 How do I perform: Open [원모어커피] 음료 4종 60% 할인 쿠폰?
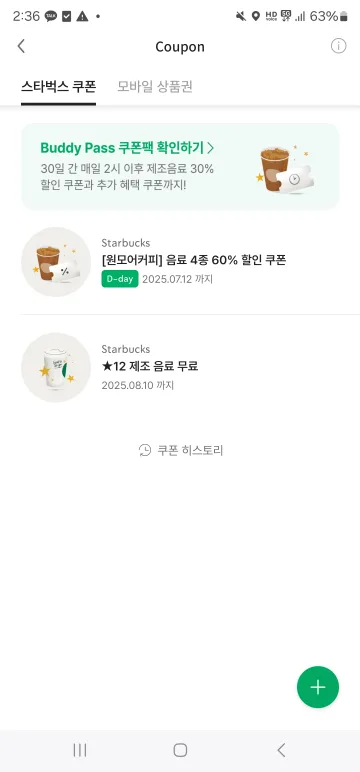coord(190,262)
